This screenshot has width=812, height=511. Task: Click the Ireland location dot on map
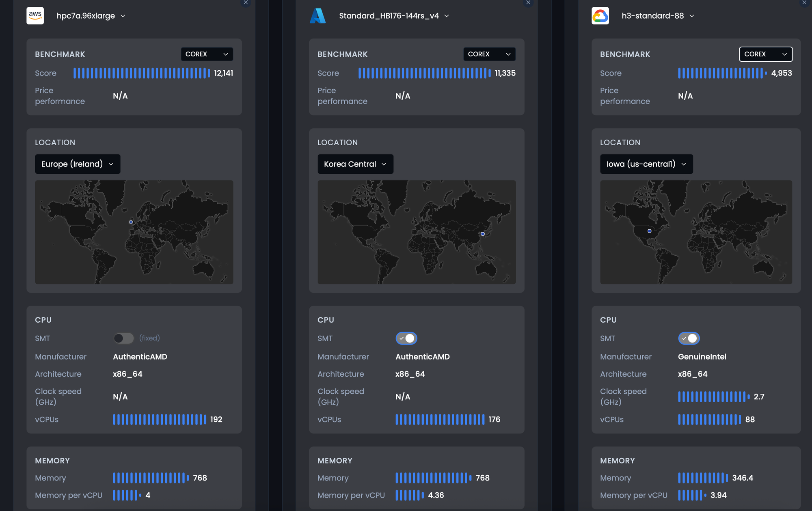point(131,222)
